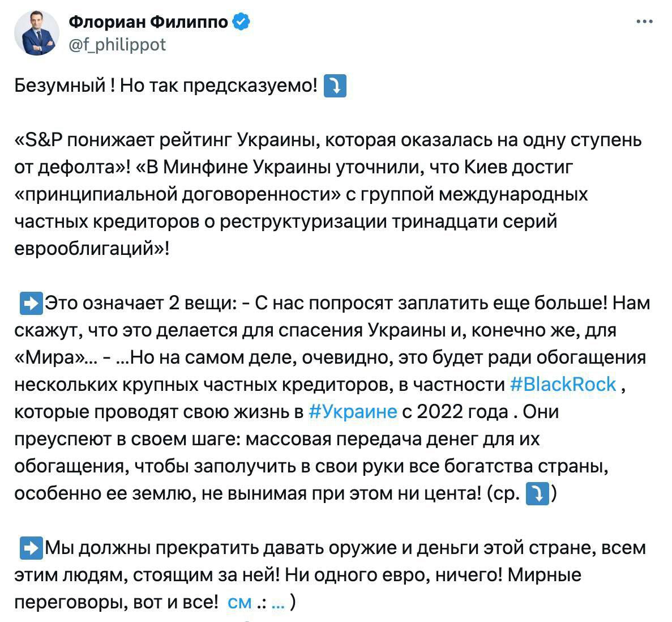Click the opening line 'Безумный ! Но так предсказуемо!'
This screenshot has height=622, width=672.
coord(165,86)
